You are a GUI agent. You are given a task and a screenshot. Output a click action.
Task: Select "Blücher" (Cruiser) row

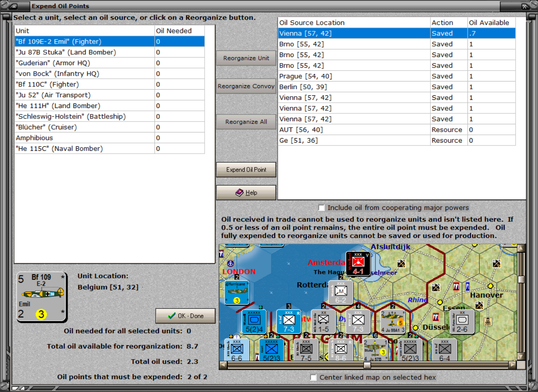(x=109, y=127)
